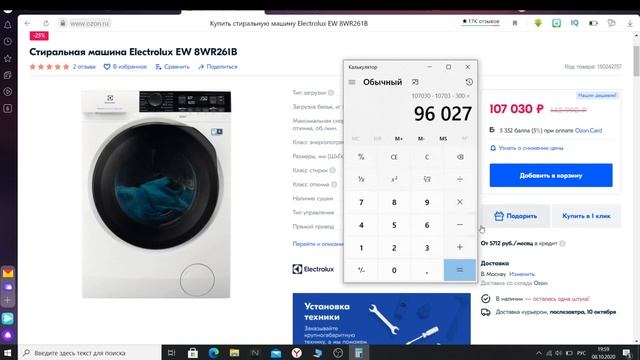640x360 pixels.
Task: Click the M- memory subtract key
Action: tap(421, 139)
